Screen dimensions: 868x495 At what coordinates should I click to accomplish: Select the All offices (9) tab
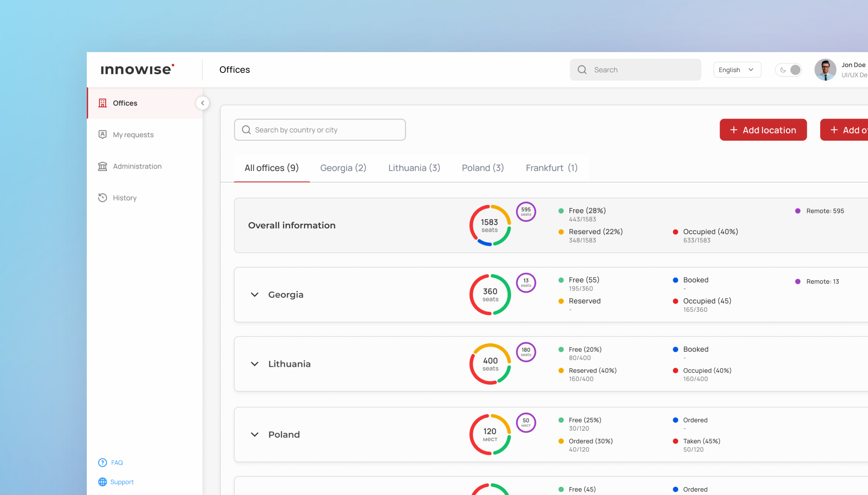[x=272, y=168]
